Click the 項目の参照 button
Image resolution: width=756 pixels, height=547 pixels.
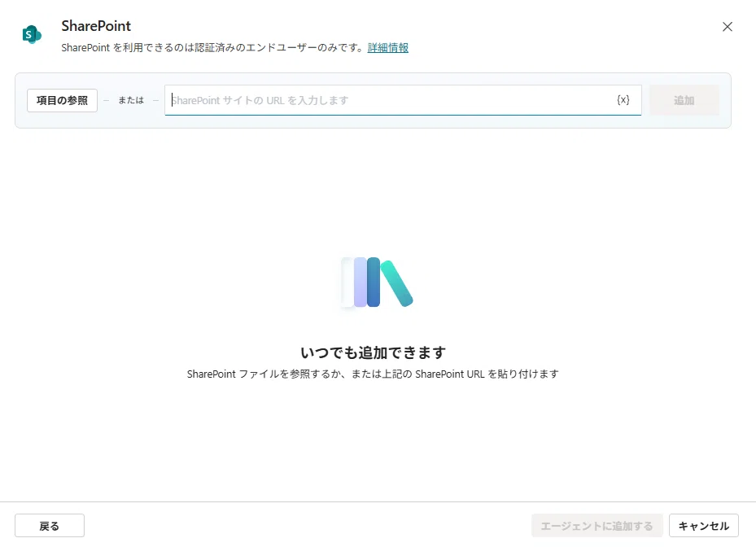coord(62,100)
